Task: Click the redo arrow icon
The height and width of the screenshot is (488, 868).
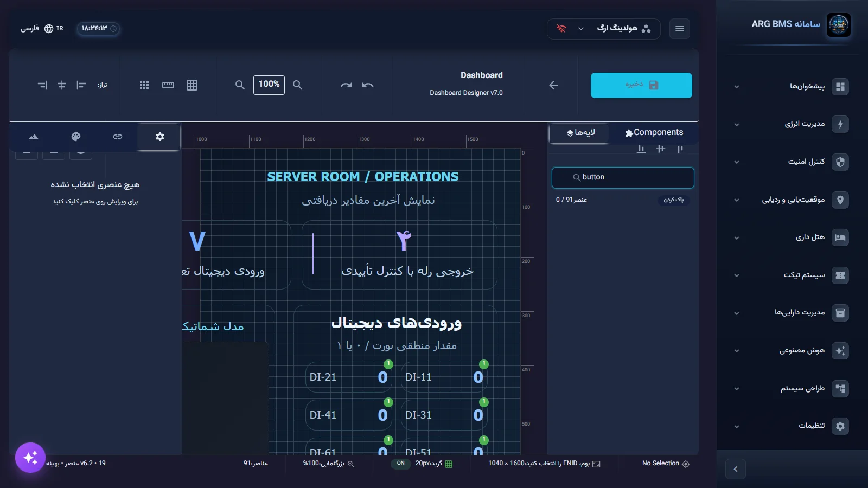Action: pos(346,85)
